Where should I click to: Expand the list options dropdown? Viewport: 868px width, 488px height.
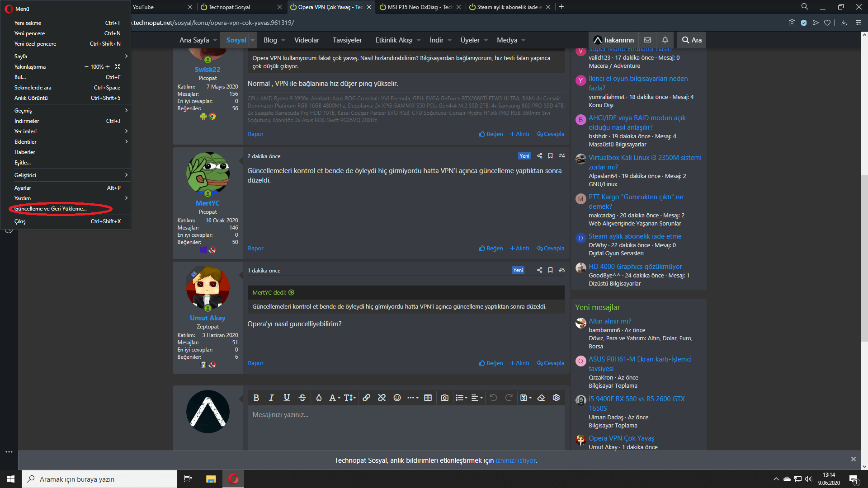[x=462, y=398]
